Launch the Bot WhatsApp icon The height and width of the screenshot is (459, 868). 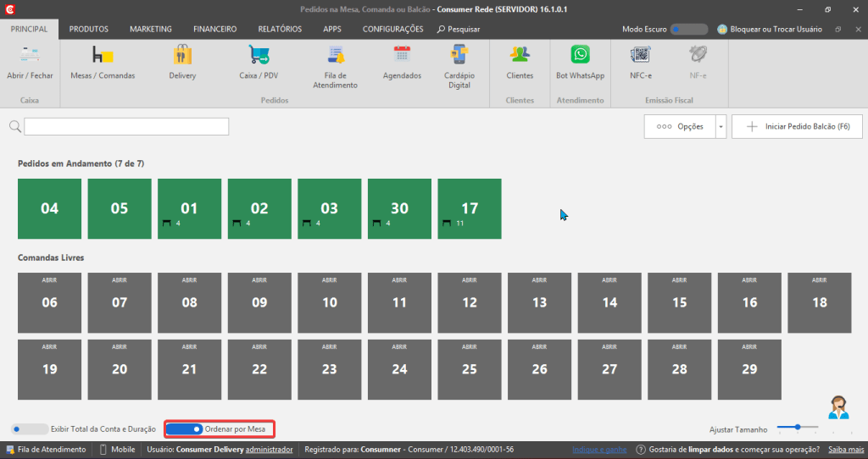[x=580, y=55]
